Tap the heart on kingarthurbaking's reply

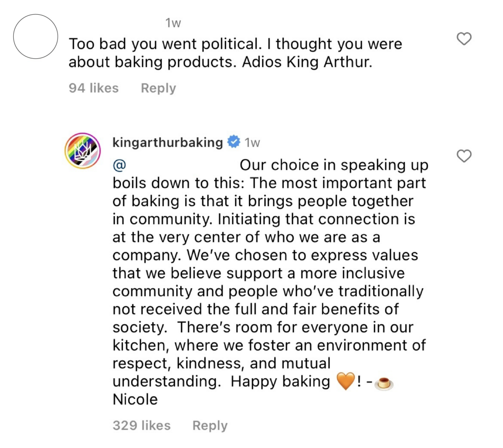[464, 156]
